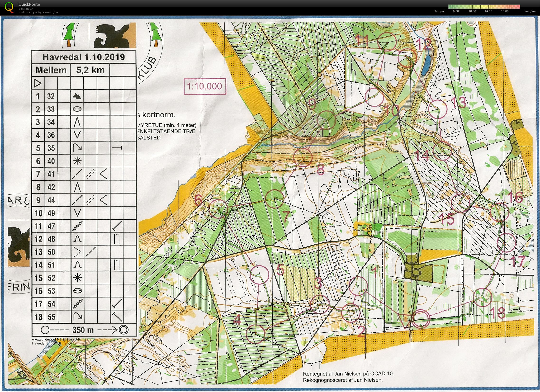The width and height of the screenshot is (540, 392).
Task: Click the boulder cluster symbol in row 1
Action: tap(77, 96)
